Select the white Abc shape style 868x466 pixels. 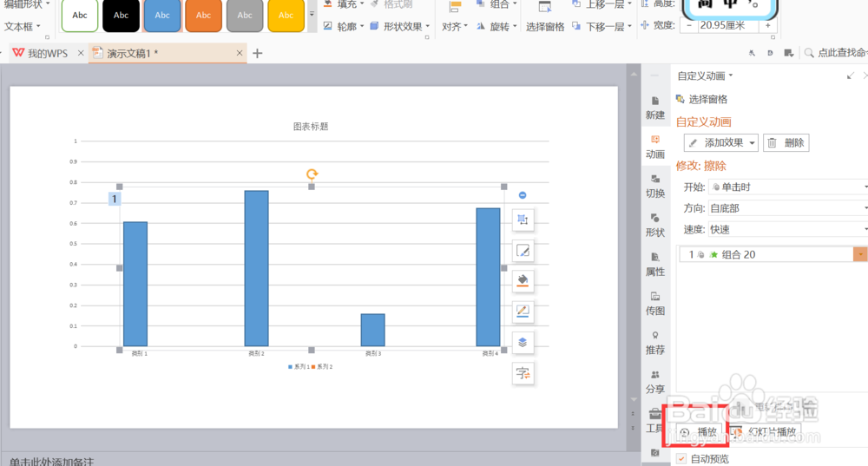tap(80, 16)
